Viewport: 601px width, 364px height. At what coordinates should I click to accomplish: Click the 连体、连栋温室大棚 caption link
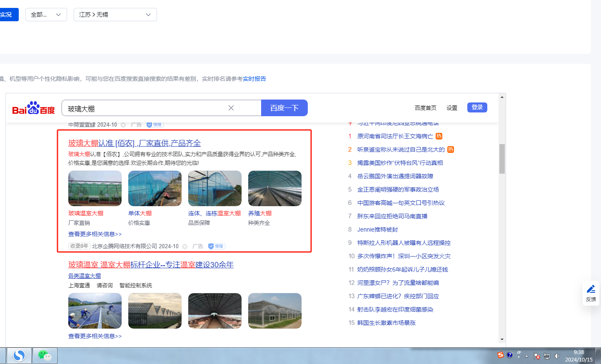(x=214, y=213)
